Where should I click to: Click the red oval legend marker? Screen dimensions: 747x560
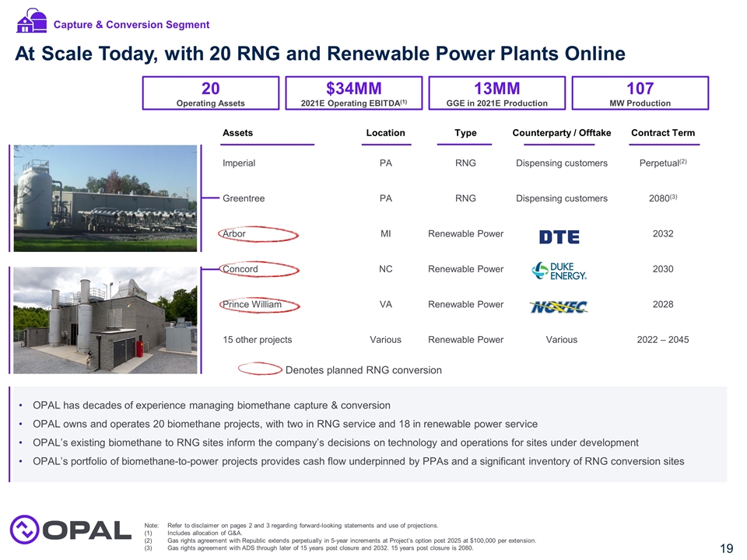pos(259,369)
